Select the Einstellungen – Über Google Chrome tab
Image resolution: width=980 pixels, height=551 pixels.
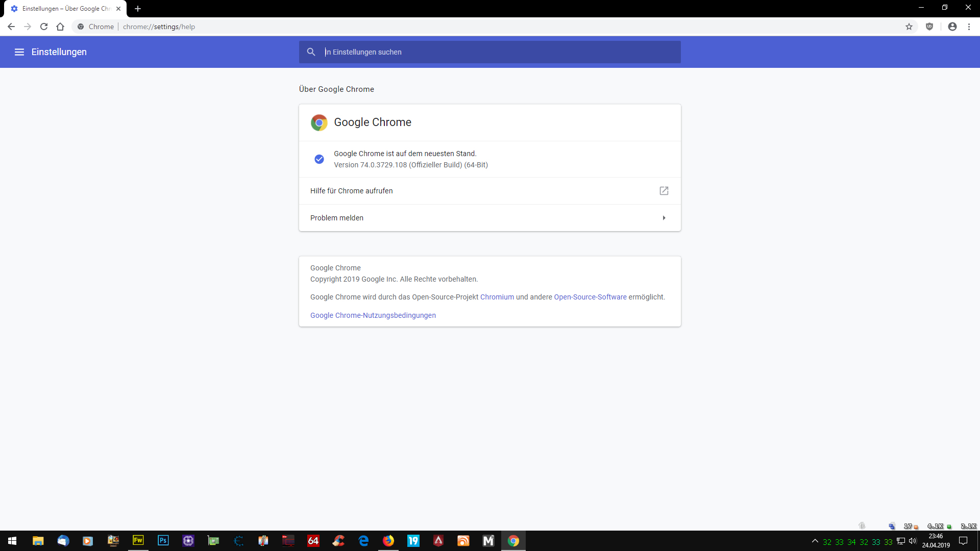coord(65,9)
